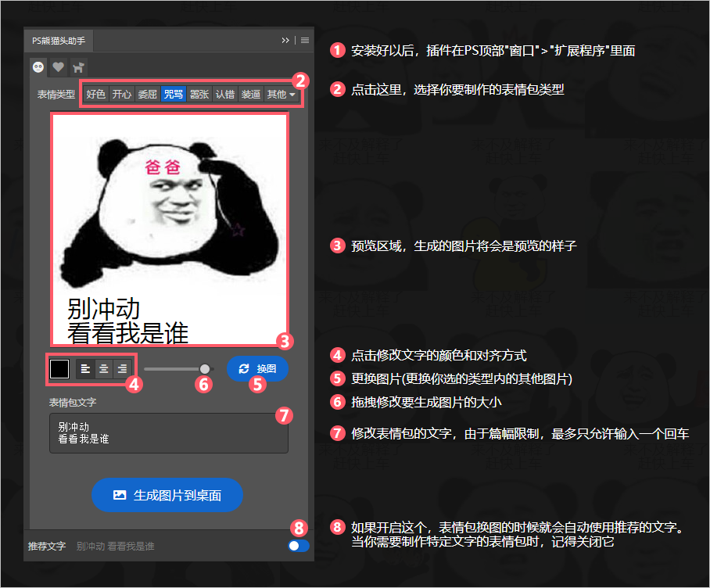Choose the 委屈 emotion type
The image size is (710, 588).
pos(148,94)
